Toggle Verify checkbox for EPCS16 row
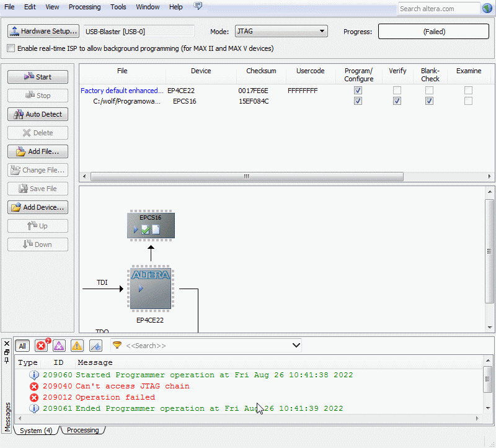The image size is (496, 448). pyautogui.click(x=397, y=101)
